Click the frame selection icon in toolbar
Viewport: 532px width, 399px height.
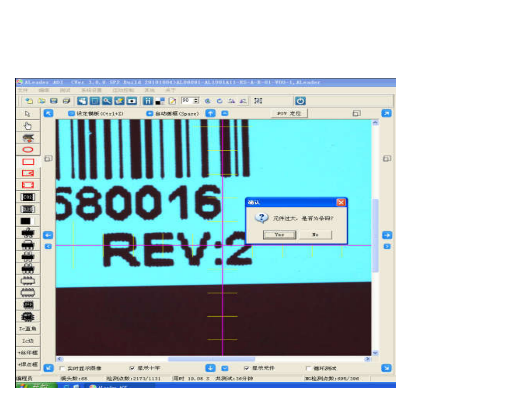tap(258, 101)
